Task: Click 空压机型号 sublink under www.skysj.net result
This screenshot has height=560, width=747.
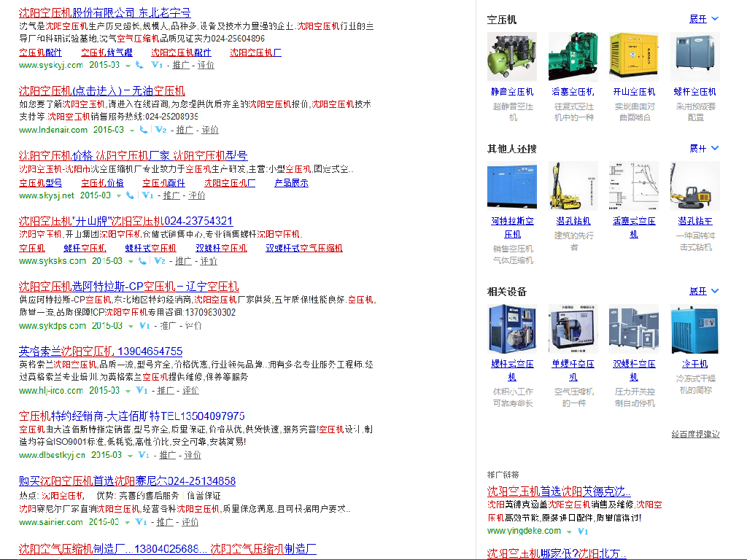Action: pos(41,183)
